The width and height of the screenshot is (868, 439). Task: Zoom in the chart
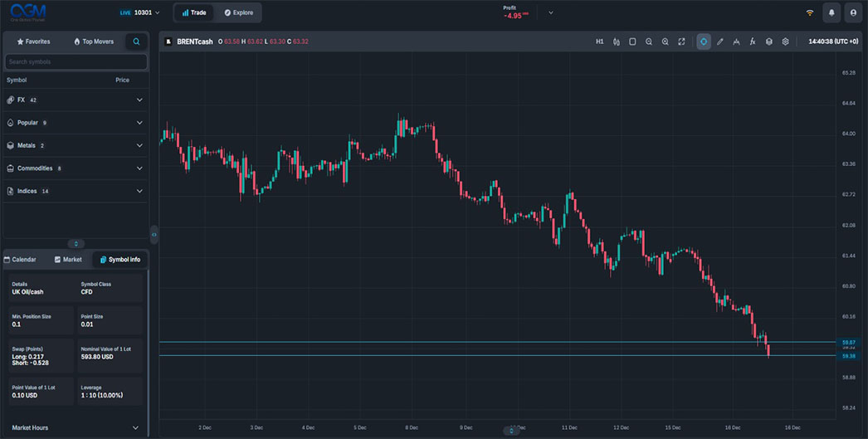[x=666, y=41]
